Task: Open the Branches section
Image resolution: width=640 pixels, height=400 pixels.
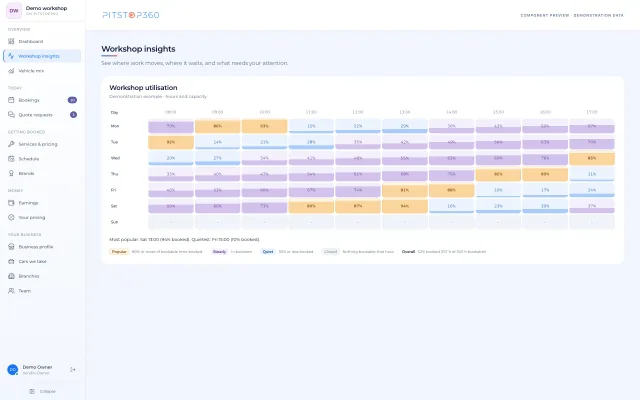Action: [42, 276]
